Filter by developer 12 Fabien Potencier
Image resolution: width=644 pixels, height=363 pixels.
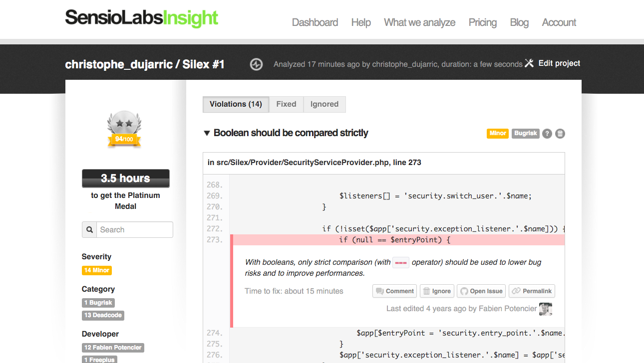113,348
